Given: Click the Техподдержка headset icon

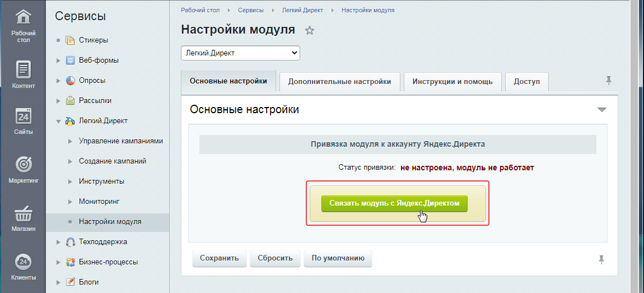Looking at the screenshot, I should click(70, 242).
